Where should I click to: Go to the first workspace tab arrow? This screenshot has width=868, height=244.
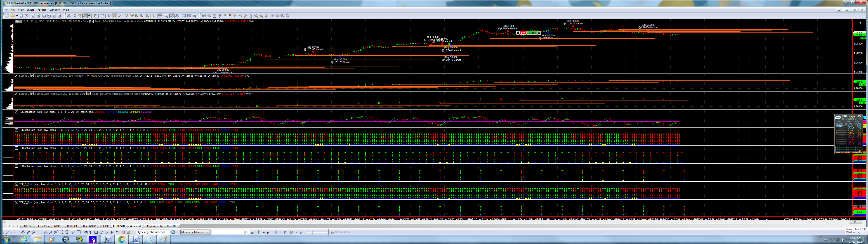5,226
